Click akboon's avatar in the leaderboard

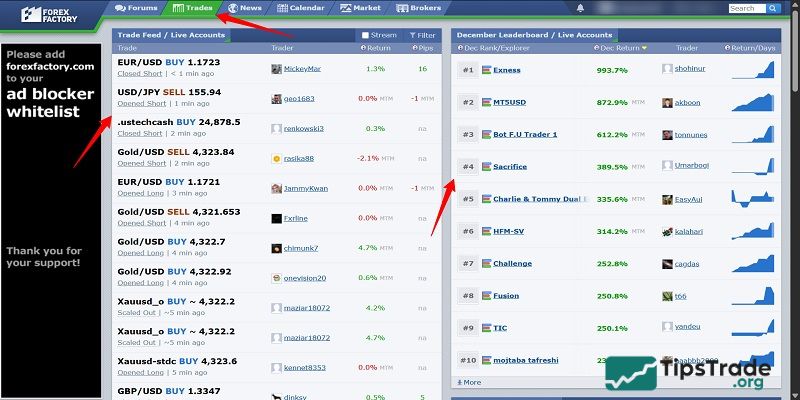(667, 102)
